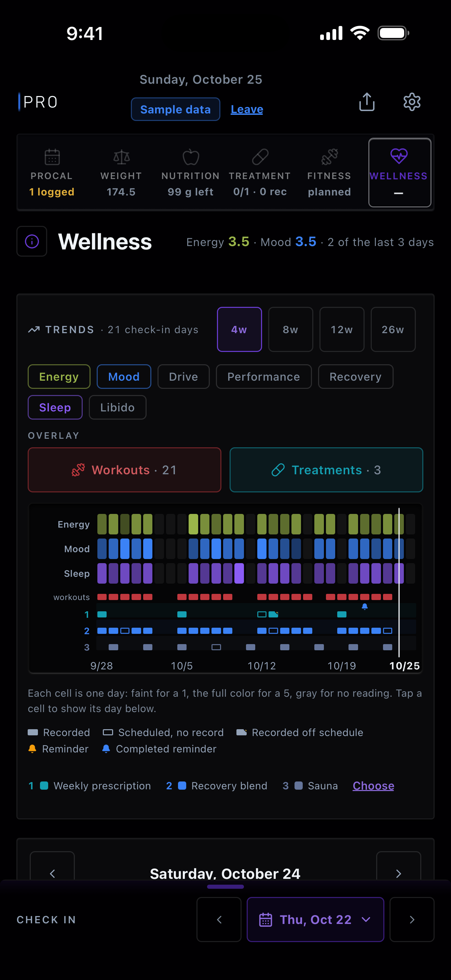This screenshot has height=980, width=451.
Task: Tap the share/export icon
Action: click(x=367, y=102)
